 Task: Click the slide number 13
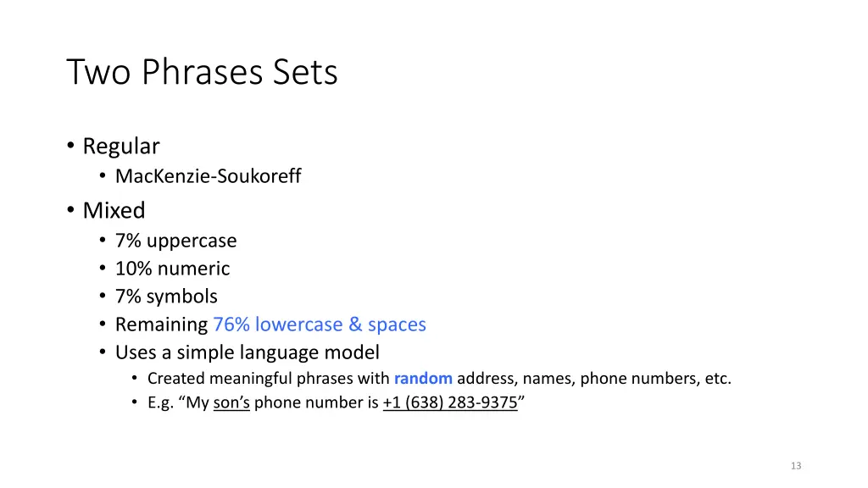(x=796, y=466)
